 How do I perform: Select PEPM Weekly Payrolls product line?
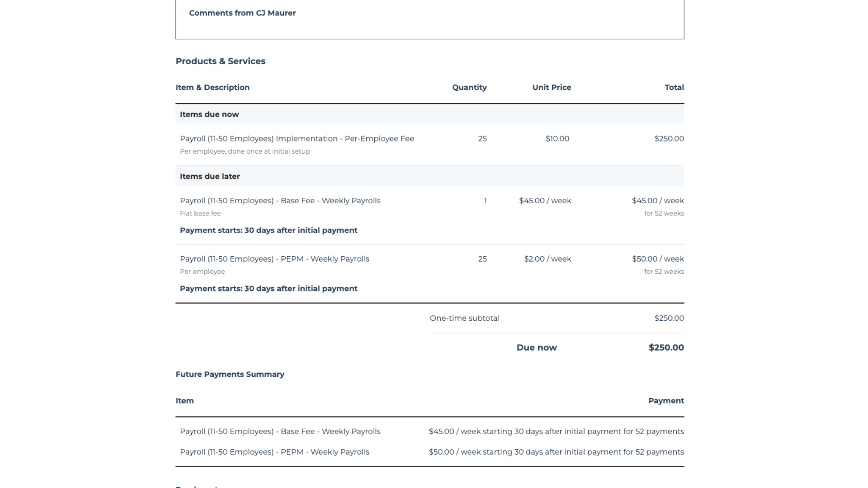[x=274, y=259]
